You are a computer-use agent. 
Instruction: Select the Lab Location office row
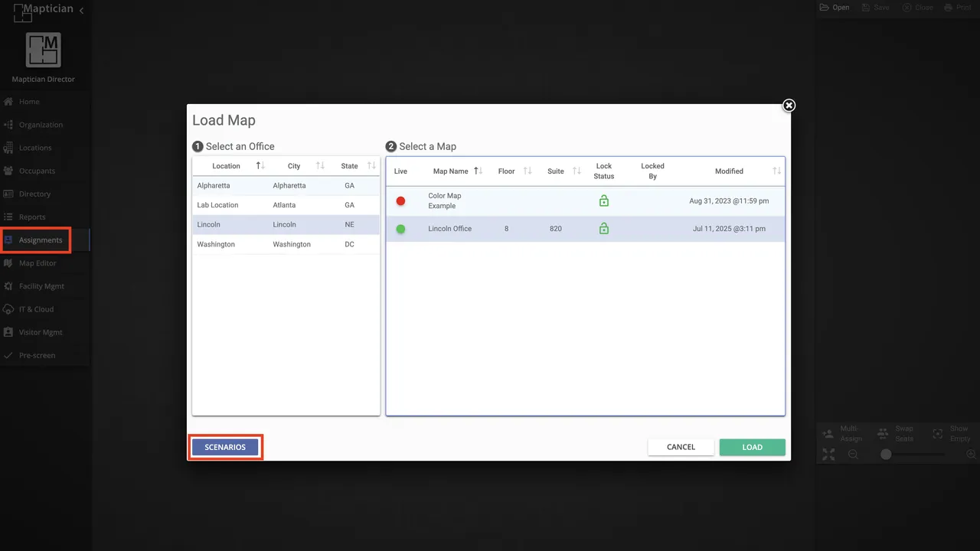coord(286,205)
